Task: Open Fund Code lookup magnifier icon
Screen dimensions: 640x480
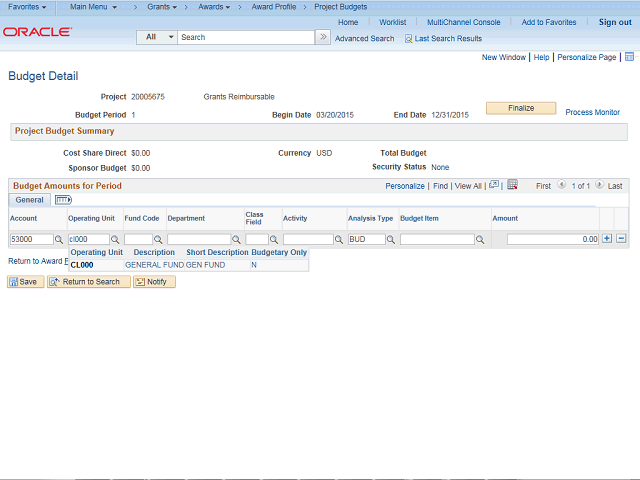Action: 158,240
